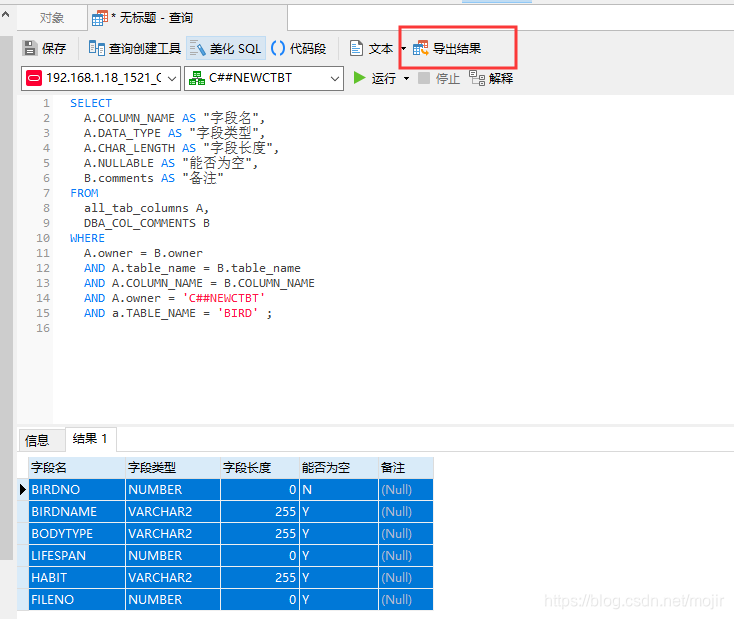Click the Beautify SQL (美化 SQL) button
The image size is (734, 619).
click(x=226, y=48)
